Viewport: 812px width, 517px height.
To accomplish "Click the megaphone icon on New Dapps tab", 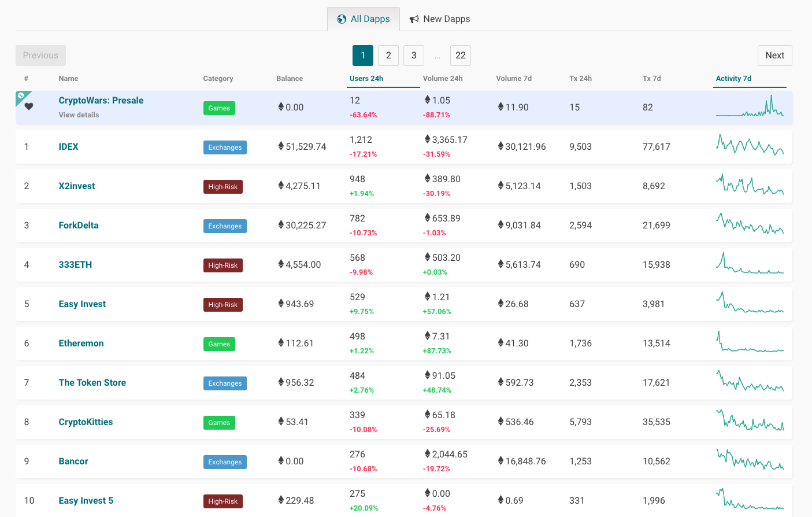I will tap(414, 19).
